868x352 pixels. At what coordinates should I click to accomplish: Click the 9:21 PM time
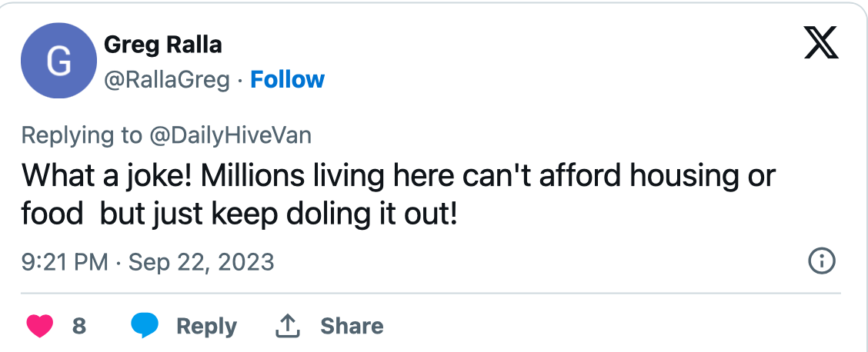coord(65,262)
